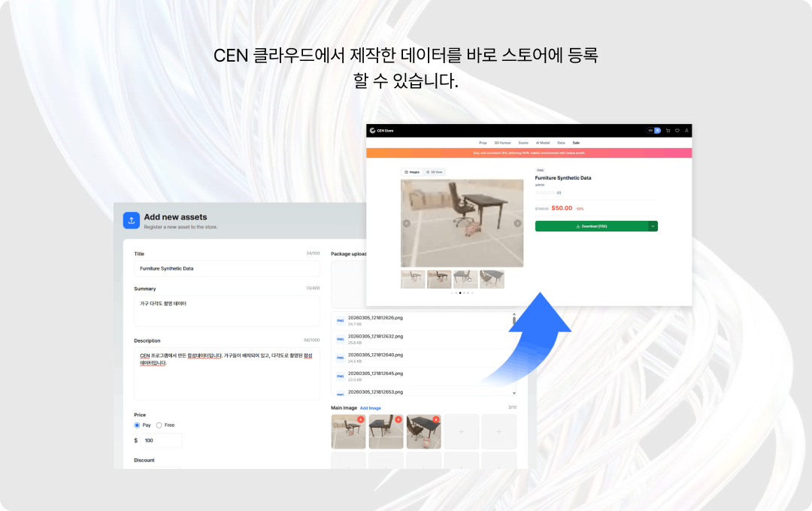812x511 pixels.
Task: Open the 3D Human category
Action: click(502, 143)
